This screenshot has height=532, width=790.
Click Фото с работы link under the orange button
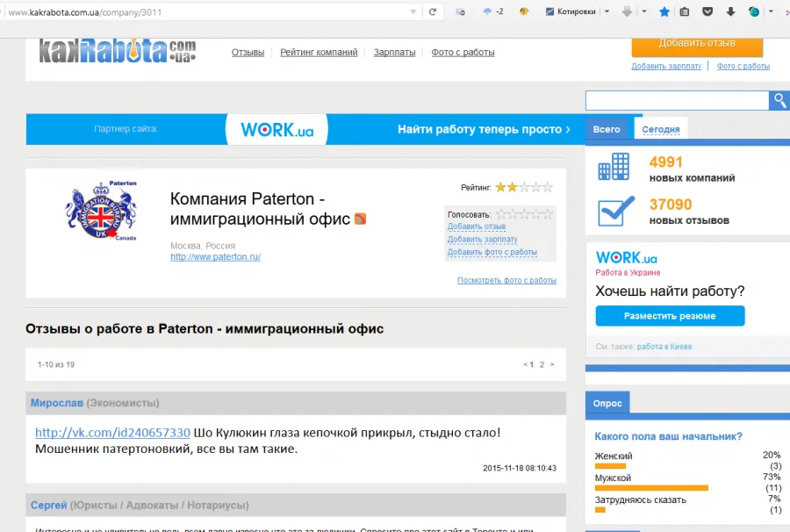click(x=743, y=66)
